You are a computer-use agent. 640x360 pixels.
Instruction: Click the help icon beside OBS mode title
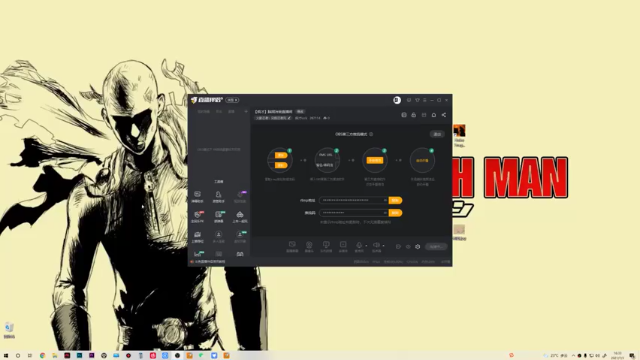coord(371,134)
